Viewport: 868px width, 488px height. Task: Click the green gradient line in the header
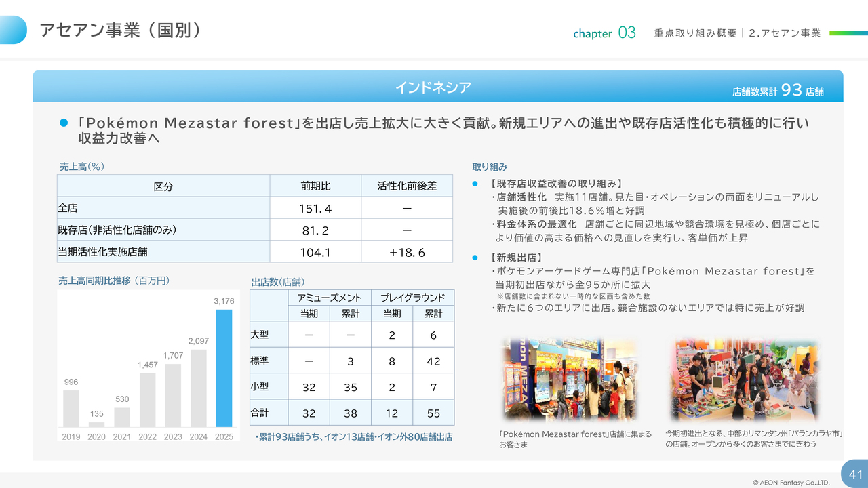pos(848,33)
